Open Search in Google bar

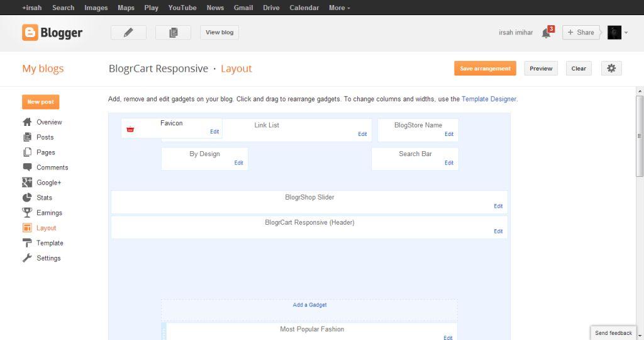pyautogui.click(x=64, y=8)
